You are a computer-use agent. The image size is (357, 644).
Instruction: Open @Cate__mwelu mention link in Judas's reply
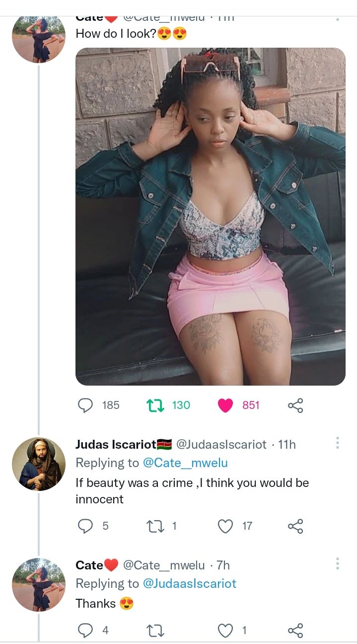click(186, 463)
